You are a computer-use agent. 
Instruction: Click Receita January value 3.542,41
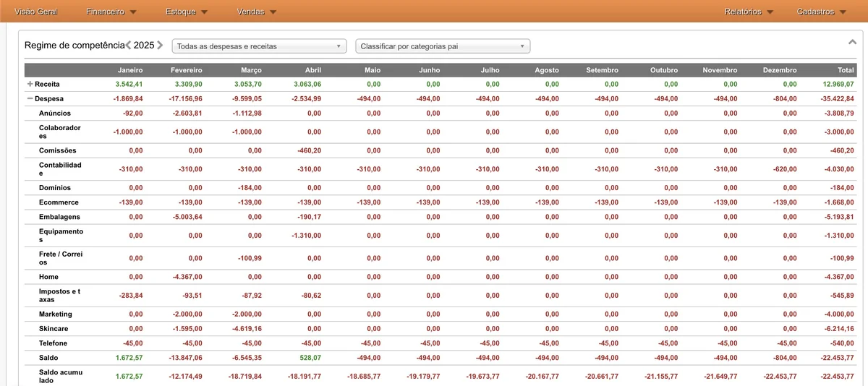(x=129, y=85)
